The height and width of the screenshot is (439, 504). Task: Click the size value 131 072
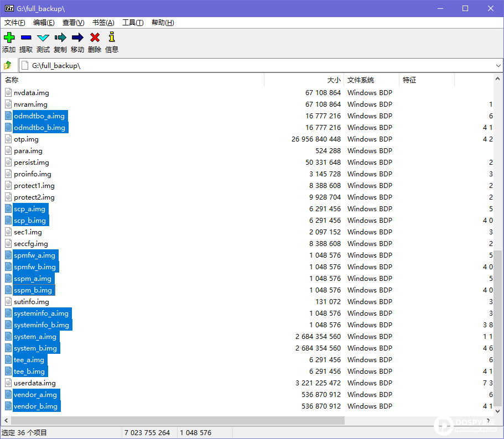coord(328,302)
